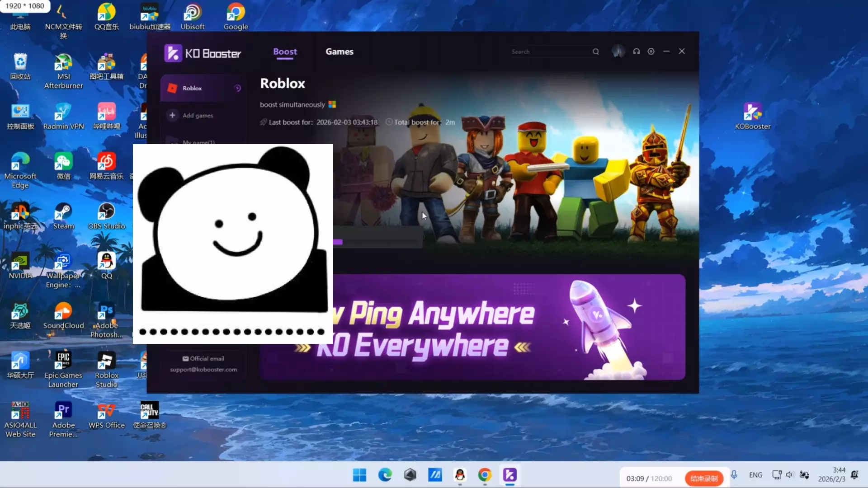The width and height of the screenshot is (868, 488).
Task: Click the search magnifier icon
Action: pos(596,52)
